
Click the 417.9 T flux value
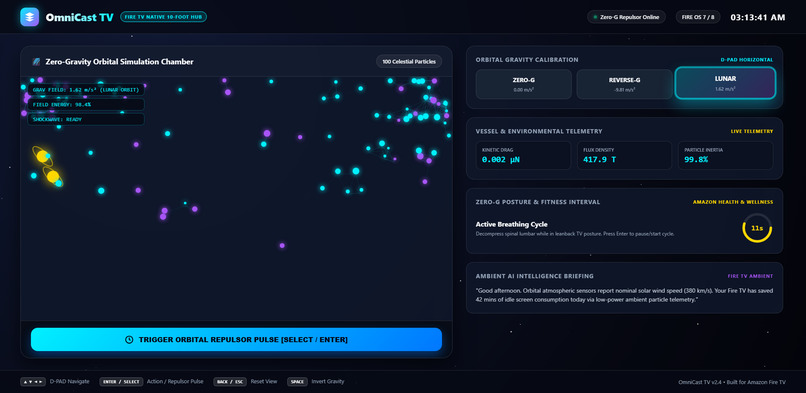[x=600, y=160]
